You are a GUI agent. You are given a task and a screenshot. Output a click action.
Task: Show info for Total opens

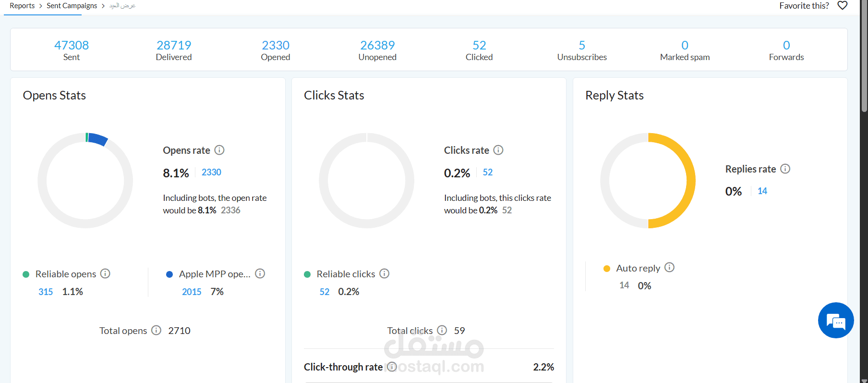tap(156, 330)
